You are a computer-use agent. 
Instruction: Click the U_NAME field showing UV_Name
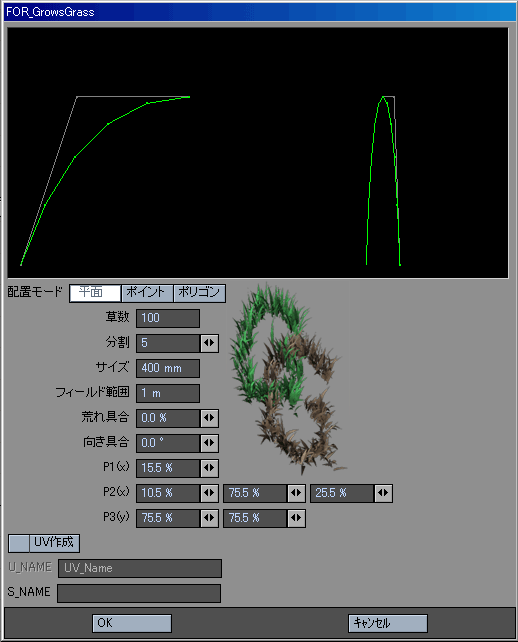point(140,568)
